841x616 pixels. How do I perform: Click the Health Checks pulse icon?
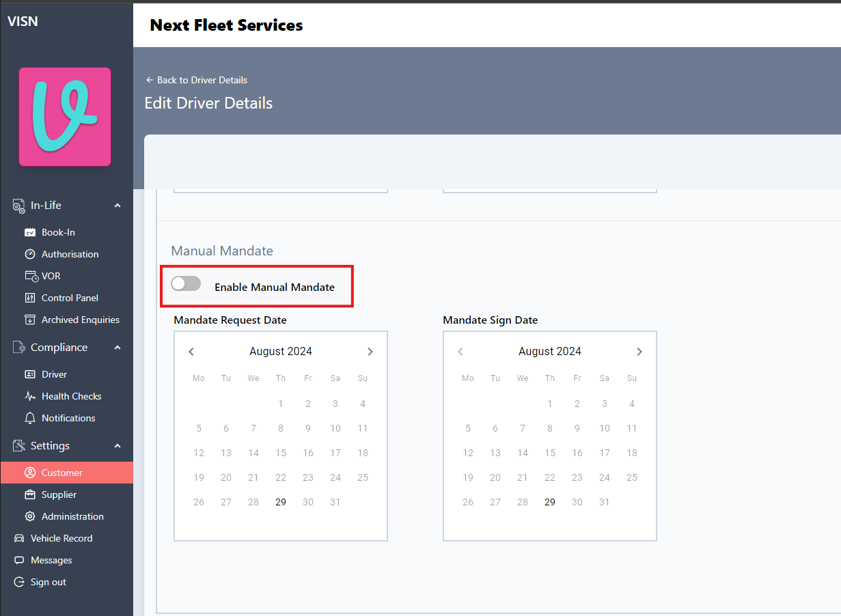29,396
